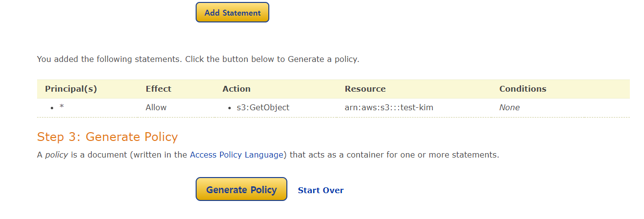Click the bullet beside s3:GetObject
The image size is (644, 219).
coord(229,108)
